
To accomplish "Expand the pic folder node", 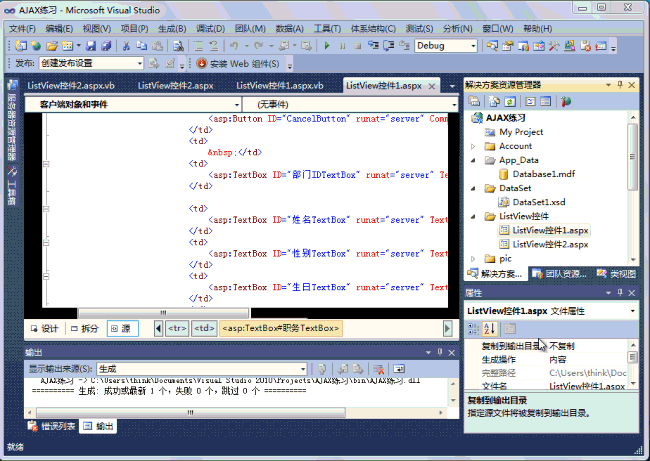I will click(473, 259).
